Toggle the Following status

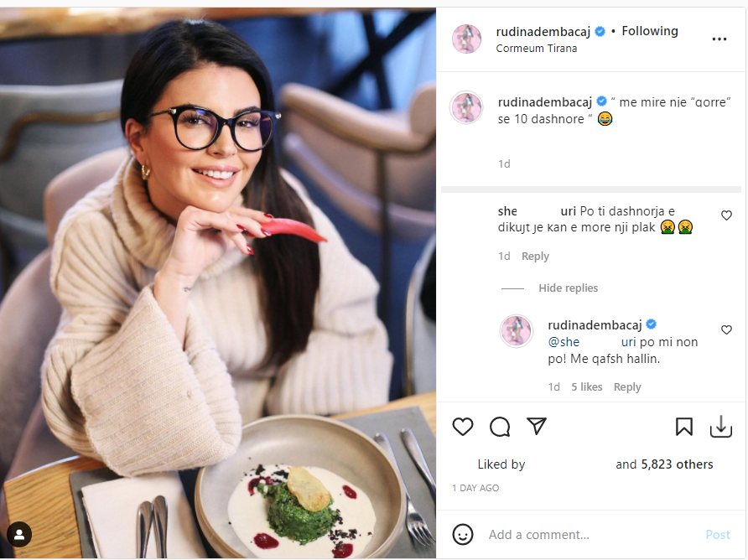[x=649, y=31]
